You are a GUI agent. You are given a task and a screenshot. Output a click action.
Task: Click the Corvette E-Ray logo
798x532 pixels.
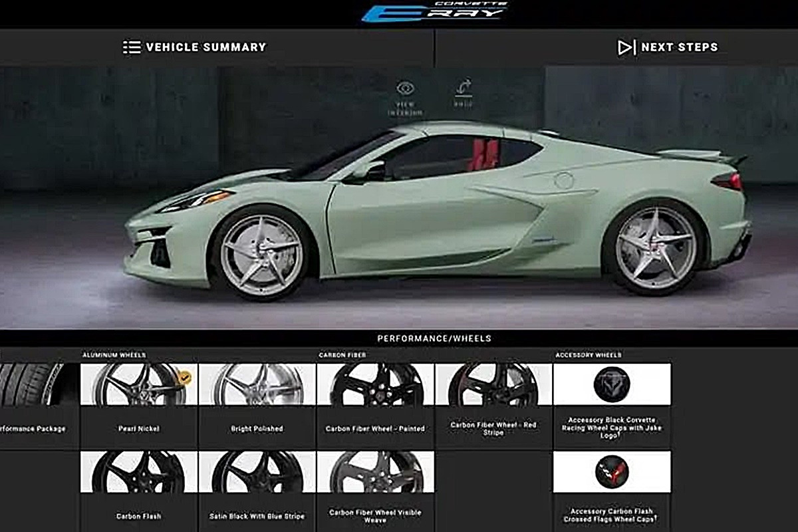[x=434, y=11]
